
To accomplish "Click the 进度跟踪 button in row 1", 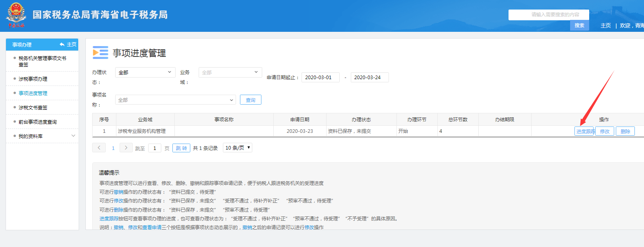I will [x=584, y=131].
